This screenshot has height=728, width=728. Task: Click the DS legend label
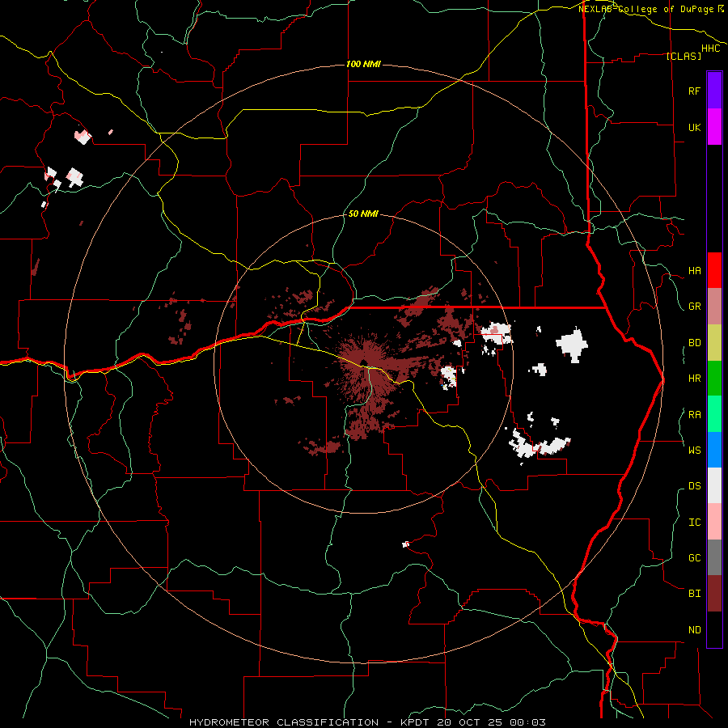pyautogui.click(x=694, y=486)
